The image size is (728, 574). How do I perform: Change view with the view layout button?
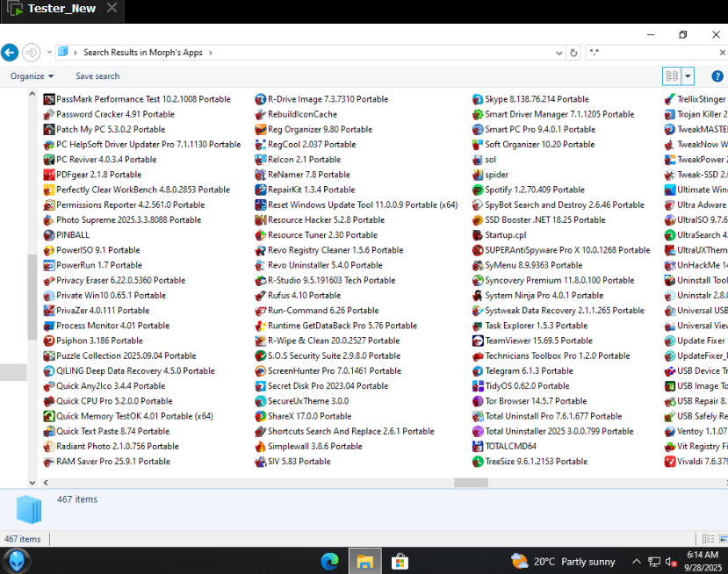click(672, 76)
